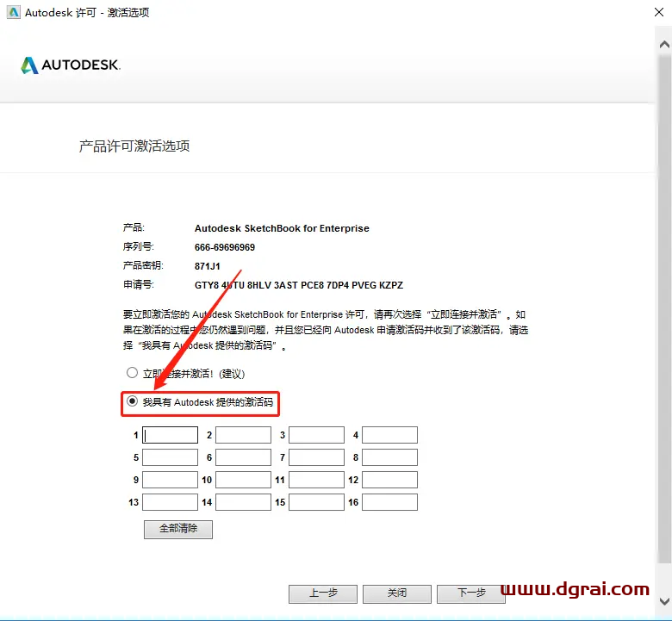Click the Autodesk logo in the header

[x=71, y=65]
